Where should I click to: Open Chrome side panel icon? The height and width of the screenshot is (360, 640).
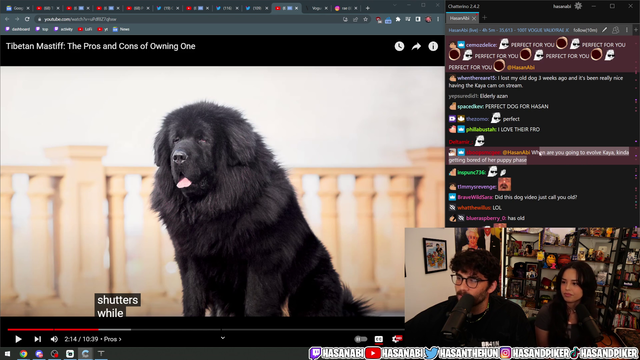[418, 19]
